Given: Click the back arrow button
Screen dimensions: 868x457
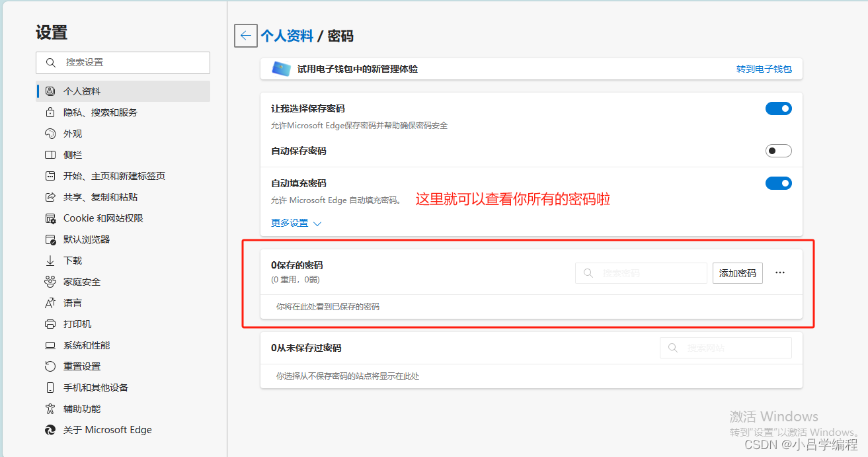Looking at the screenshot, I should point(246,36).
